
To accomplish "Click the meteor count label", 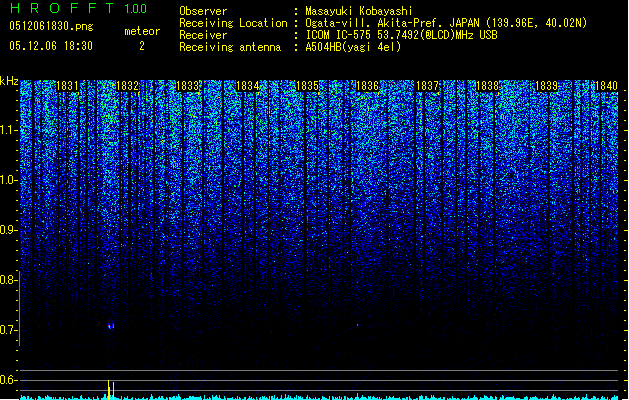I will click(142, 31).
